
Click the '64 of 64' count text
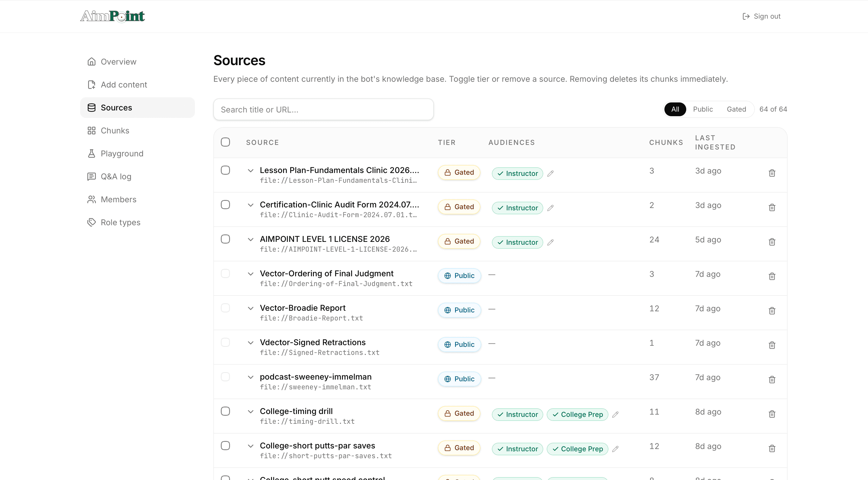click(x=773, y=109)
